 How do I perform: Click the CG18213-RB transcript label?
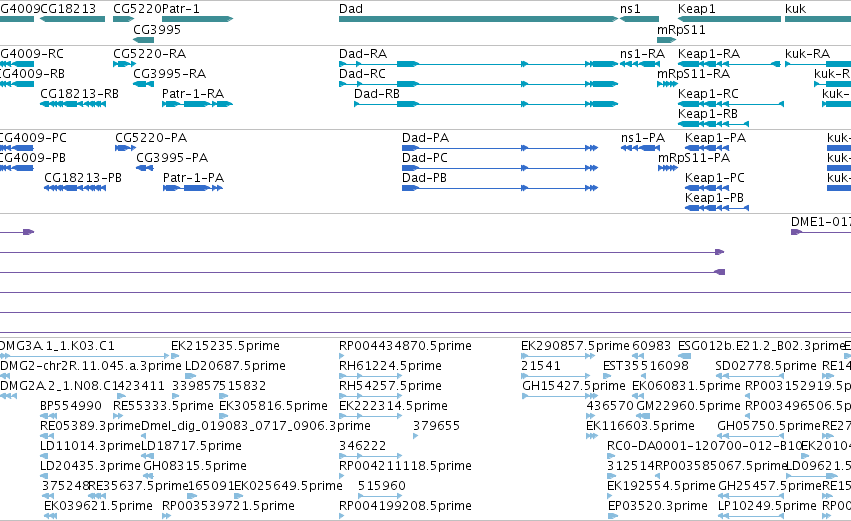click(x=79, y=94)
